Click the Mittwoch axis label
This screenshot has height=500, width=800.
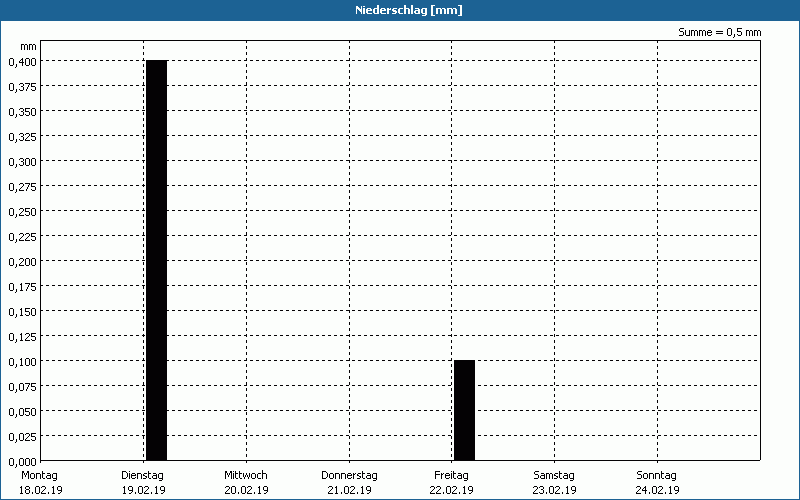[x=245, y=475]
